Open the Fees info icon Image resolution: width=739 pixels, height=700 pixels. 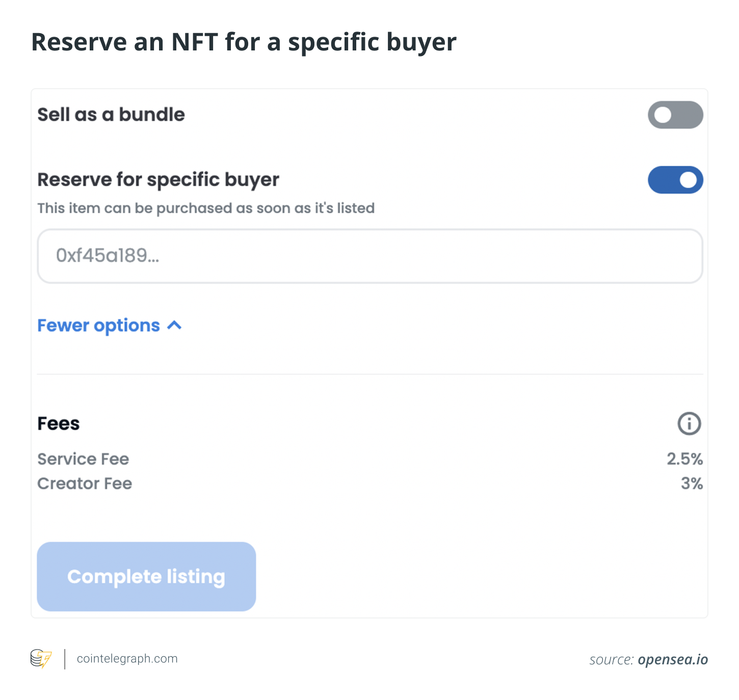(689, 423)
